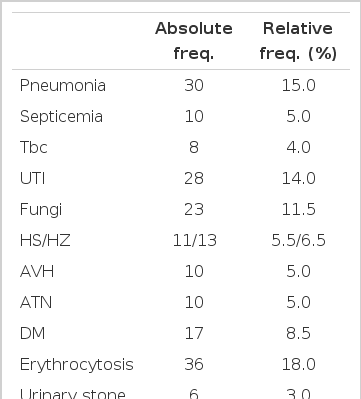
Task: Click the UTI row label
Action: (x=32, y=178)
